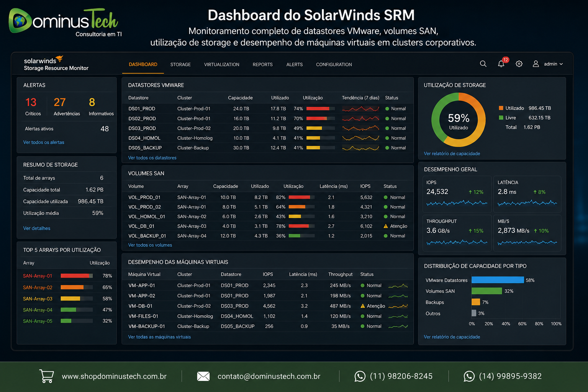
Task: Open the VIRTUALIZATION tab
Action: click(221, 65)
